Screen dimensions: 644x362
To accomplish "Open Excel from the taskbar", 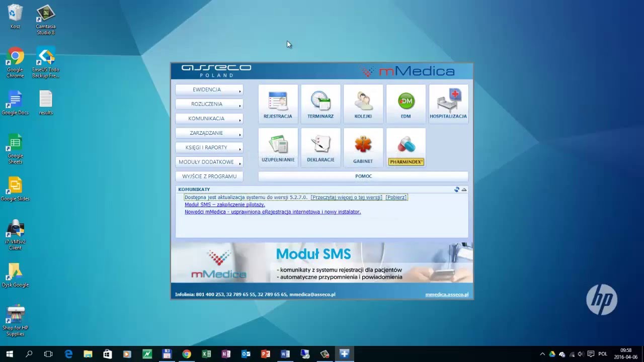I will [x=206, y=354].
